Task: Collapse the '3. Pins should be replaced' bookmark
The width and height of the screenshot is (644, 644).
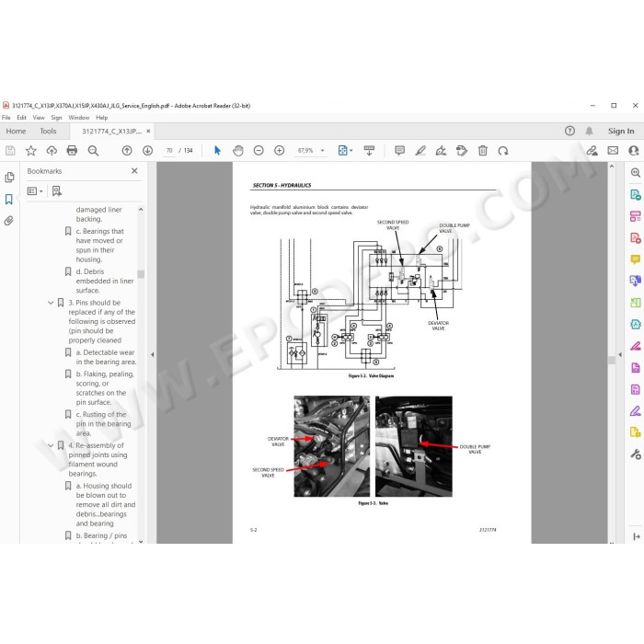Action: click(51, 303)
